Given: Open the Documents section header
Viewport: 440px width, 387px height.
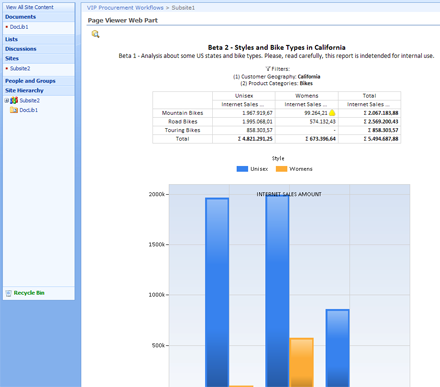Looking at the screenshot, I should (20, 17).
